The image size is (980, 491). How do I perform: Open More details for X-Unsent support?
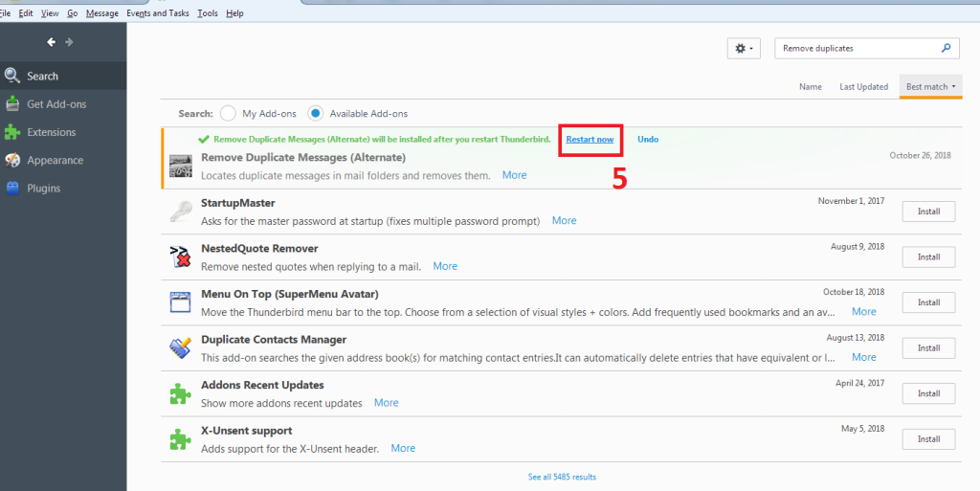coord(403,449)
